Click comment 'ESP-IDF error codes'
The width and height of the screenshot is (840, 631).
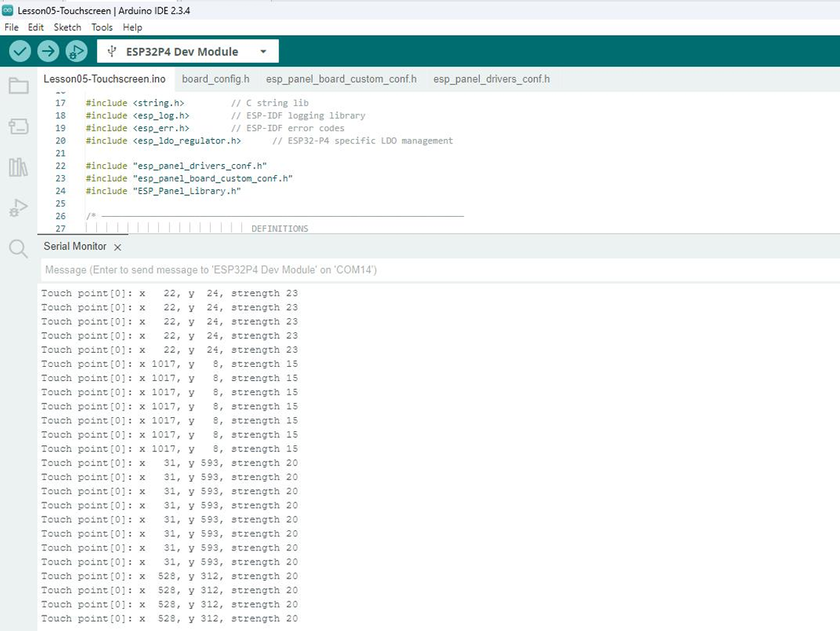pyautogui.click(x=288, y=128)
